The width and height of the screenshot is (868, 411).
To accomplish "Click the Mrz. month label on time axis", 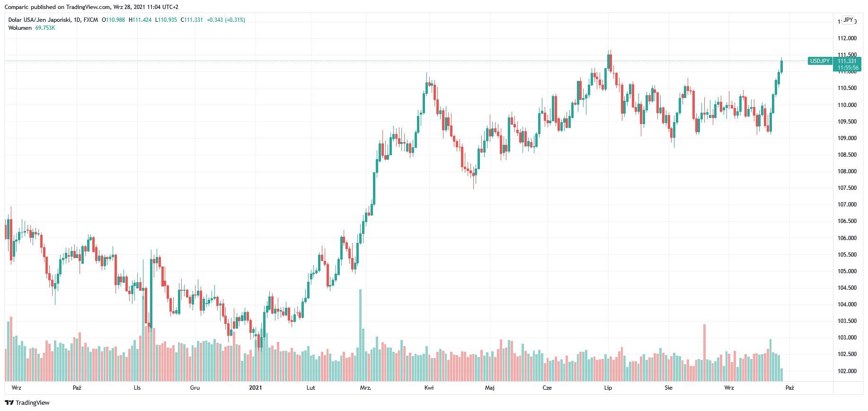I will coord(365,388).
